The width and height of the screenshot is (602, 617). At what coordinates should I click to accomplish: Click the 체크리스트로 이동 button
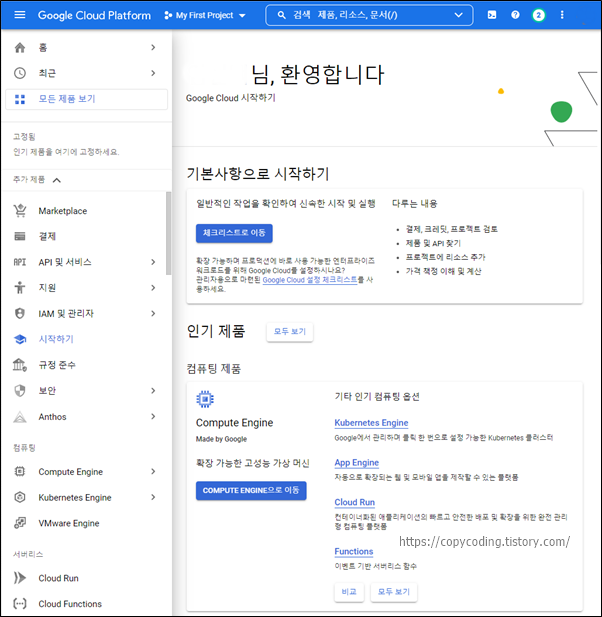[x=234, y=233]
